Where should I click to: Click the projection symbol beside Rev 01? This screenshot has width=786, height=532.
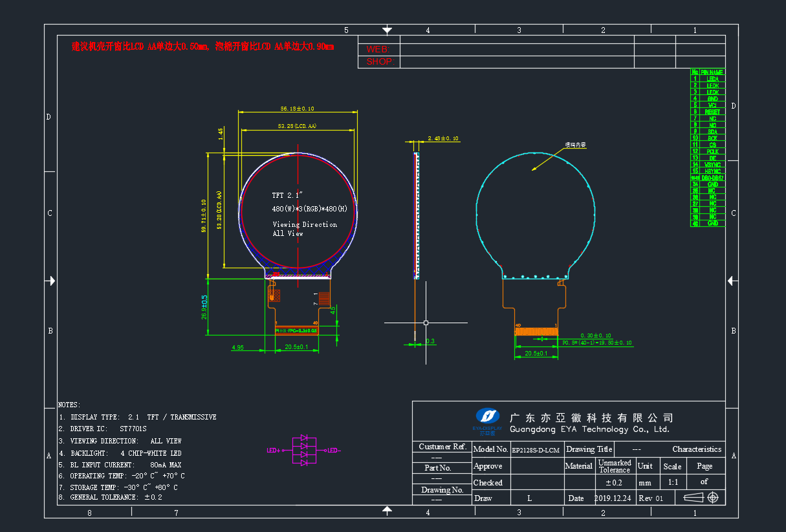point(701,498)
